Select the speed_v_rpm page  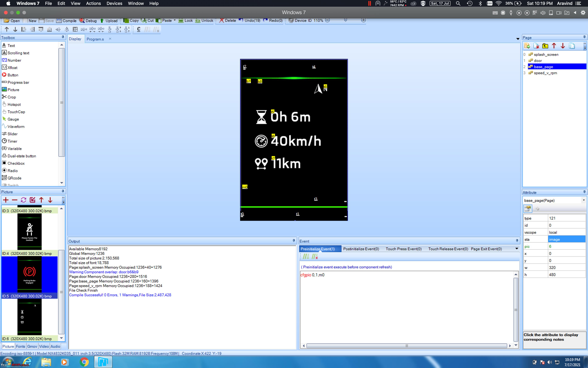545,73
